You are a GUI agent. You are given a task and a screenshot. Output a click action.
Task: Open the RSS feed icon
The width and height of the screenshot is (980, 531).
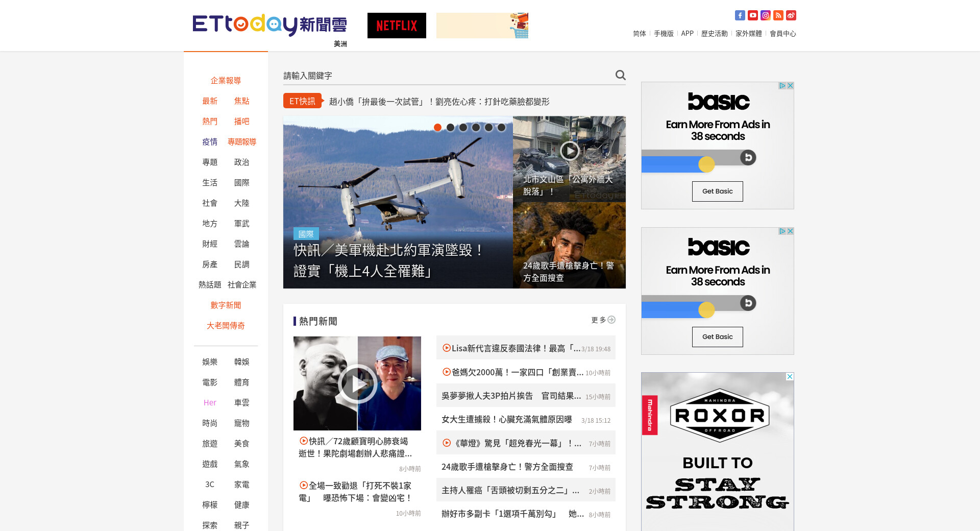tap(778, 15)
